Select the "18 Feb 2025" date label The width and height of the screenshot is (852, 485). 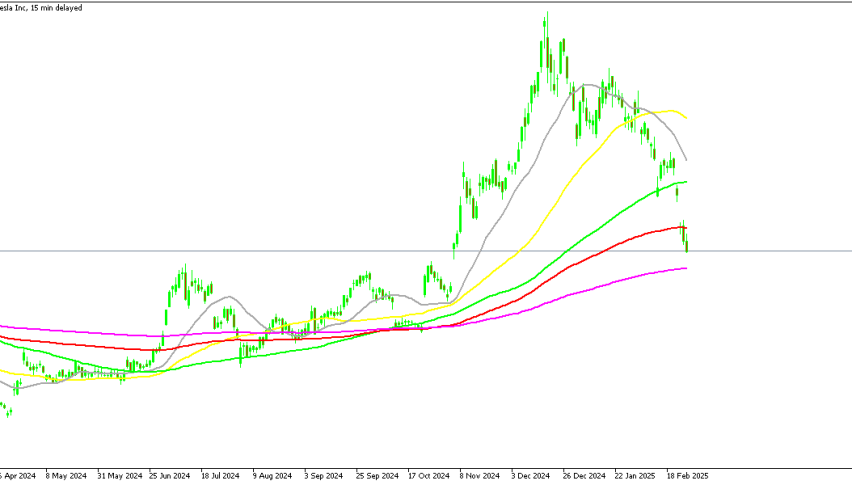pos(687,476)
